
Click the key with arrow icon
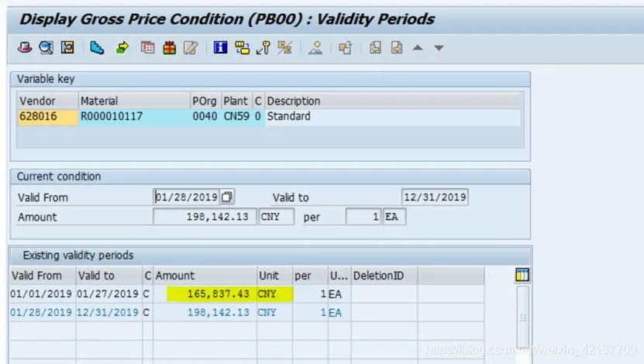[263, 47]
